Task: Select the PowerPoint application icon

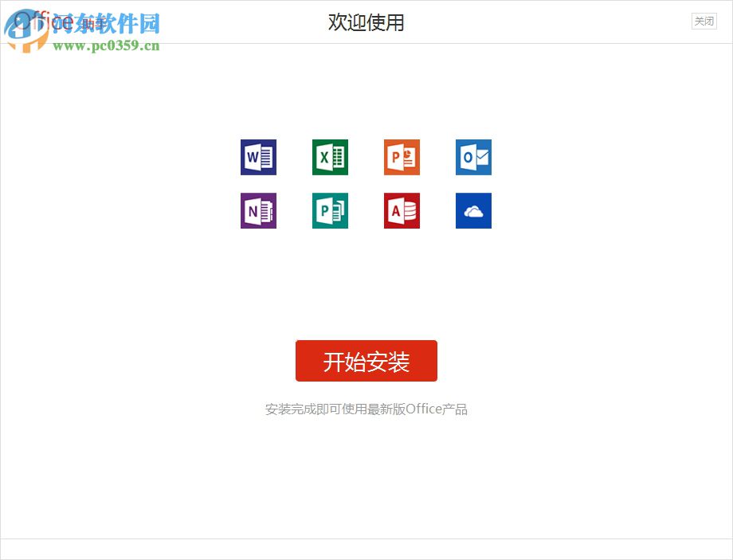Action: click(401, 157)
